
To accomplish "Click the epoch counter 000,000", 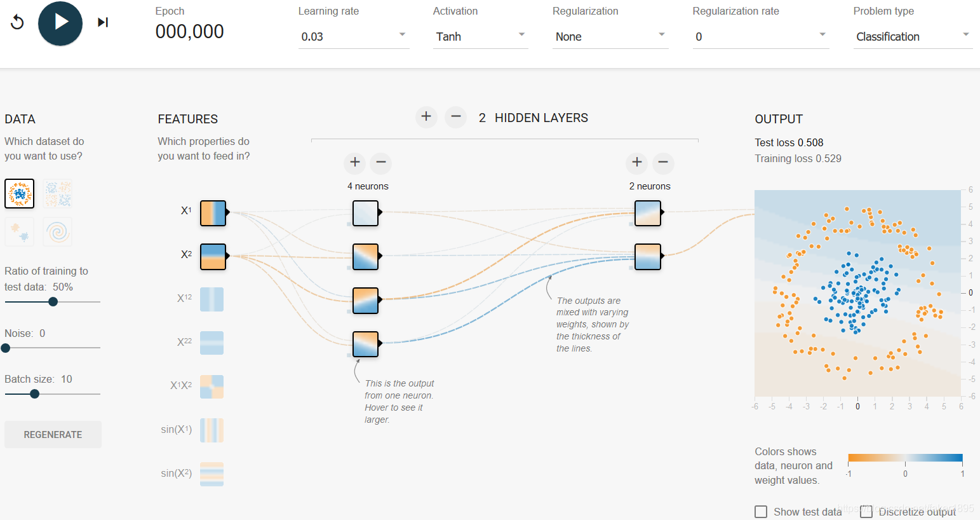I will click(x=190, y=31).
